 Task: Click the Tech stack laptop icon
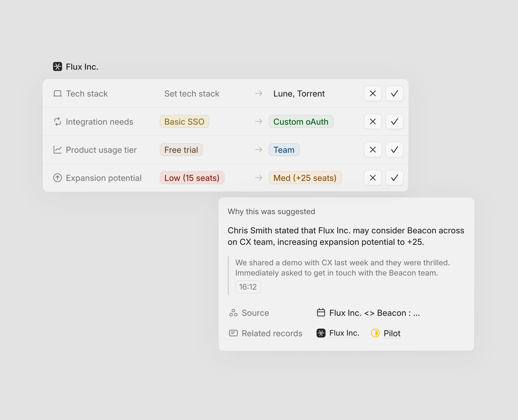pos(57,94)
